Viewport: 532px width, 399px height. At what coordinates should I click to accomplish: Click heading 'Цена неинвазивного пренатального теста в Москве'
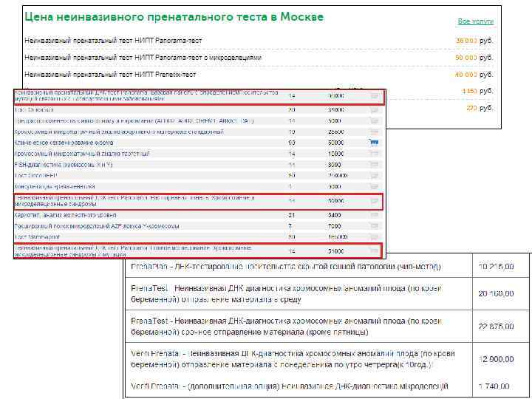(x=174, y=17)
